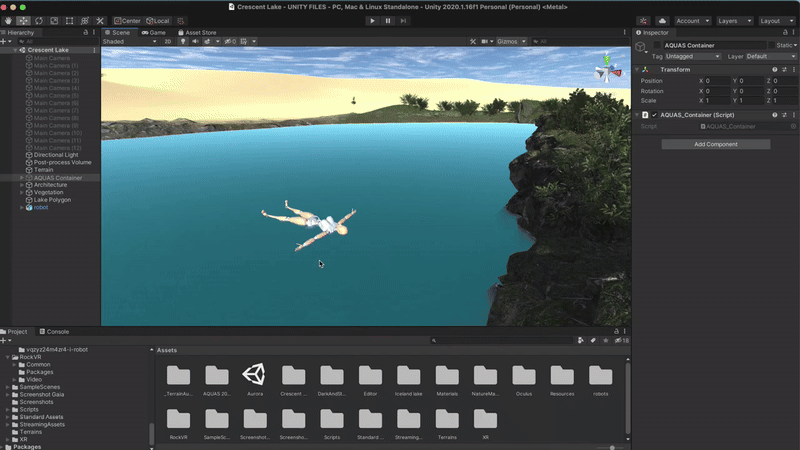This screenshot has width=800, height=450.
Task: Switch to the Project tab
Action: click(x=14, y=332)
